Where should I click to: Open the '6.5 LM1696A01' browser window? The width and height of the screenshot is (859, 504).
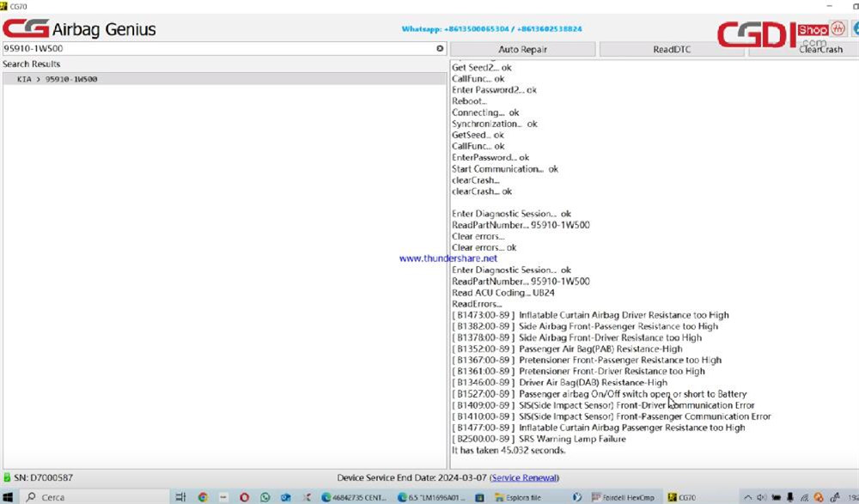[x=430, y=497]
